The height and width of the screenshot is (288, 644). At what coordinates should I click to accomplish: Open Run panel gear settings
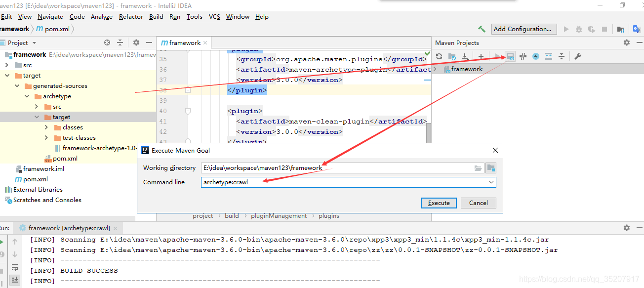[x=627, y=228]
